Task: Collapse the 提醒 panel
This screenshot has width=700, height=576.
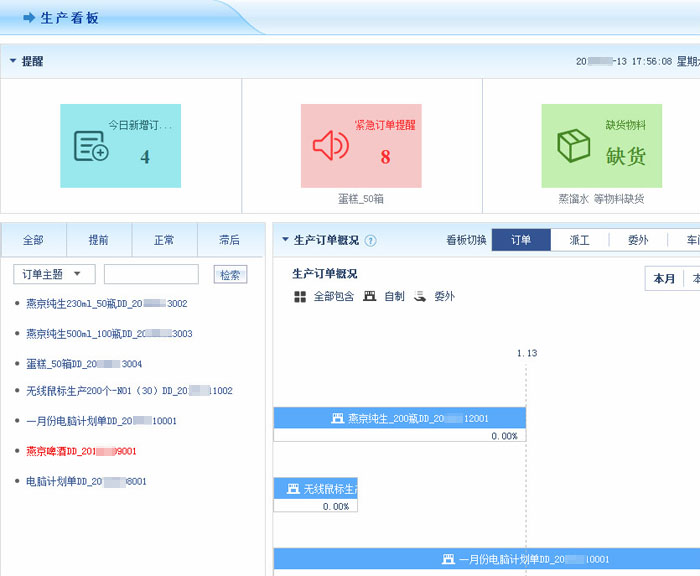Action: tap(13, 62)
